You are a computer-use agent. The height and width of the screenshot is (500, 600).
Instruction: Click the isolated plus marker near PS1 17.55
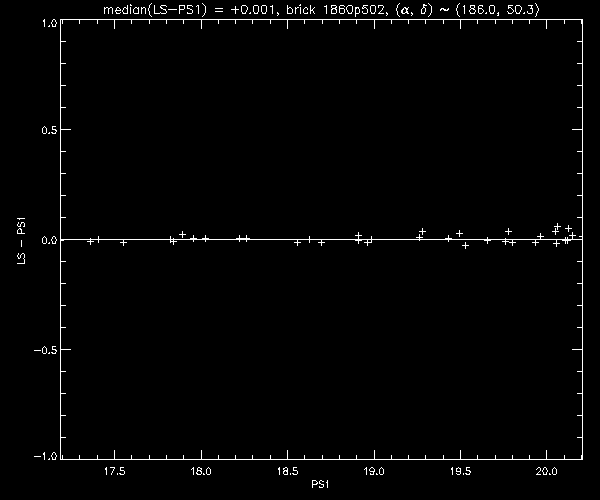click(123, 243)
